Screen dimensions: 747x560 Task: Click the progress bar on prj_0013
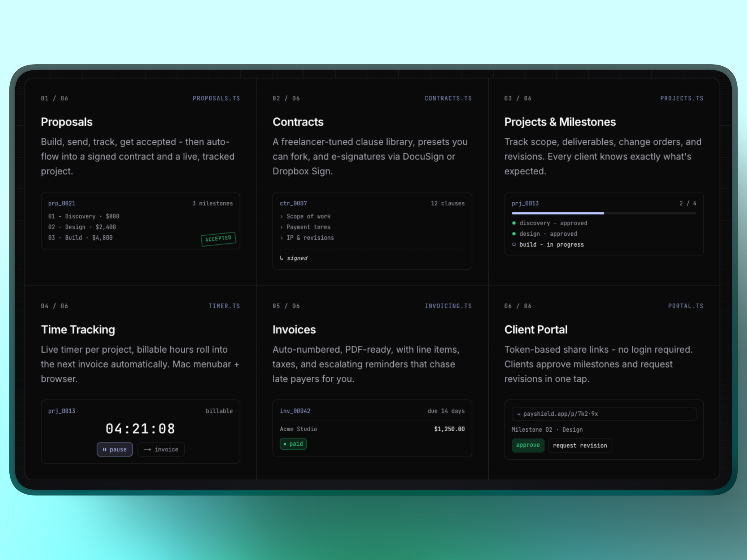[x=604, y=213]
